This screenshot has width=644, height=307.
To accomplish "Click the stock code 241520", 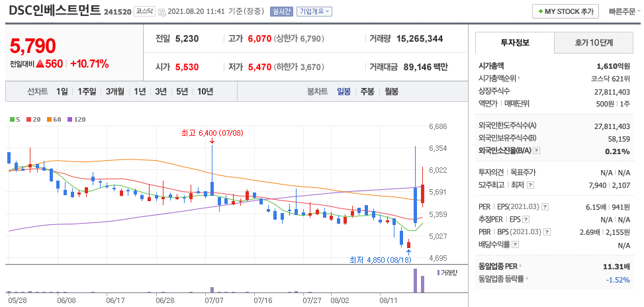I will point(118,12).
